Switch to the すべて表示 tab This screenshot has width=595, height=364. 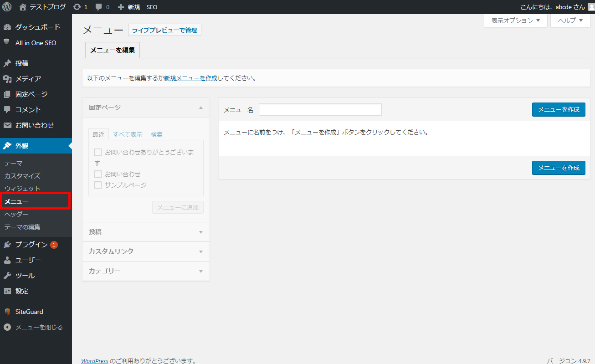(128, 134)
